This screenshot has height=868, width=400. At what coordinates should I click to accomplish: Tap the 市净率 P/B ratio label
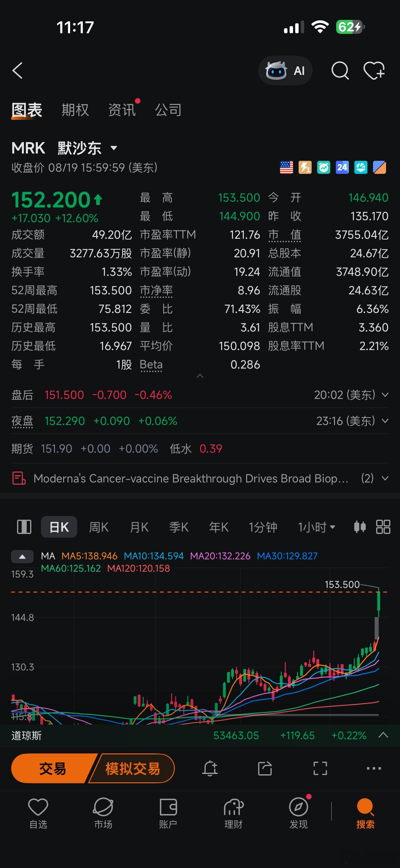coord(156,291)
